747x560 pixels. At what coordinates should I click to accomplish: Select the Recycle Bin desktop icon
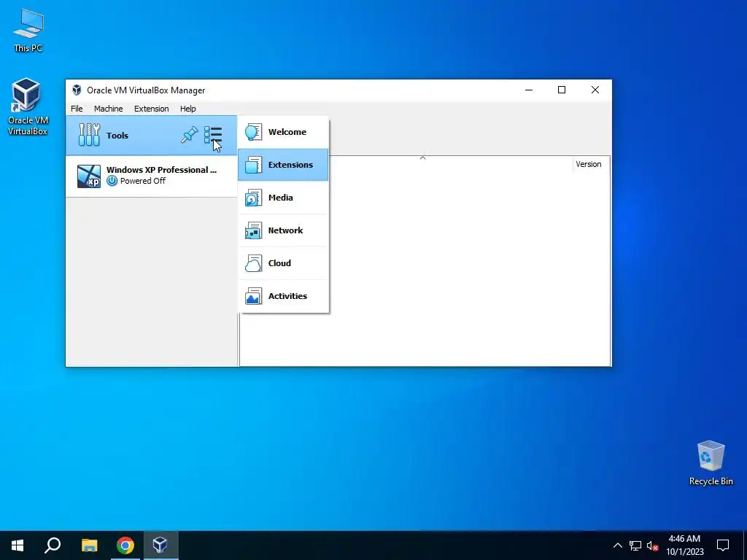pyautogui.click(x=711, y=463)
